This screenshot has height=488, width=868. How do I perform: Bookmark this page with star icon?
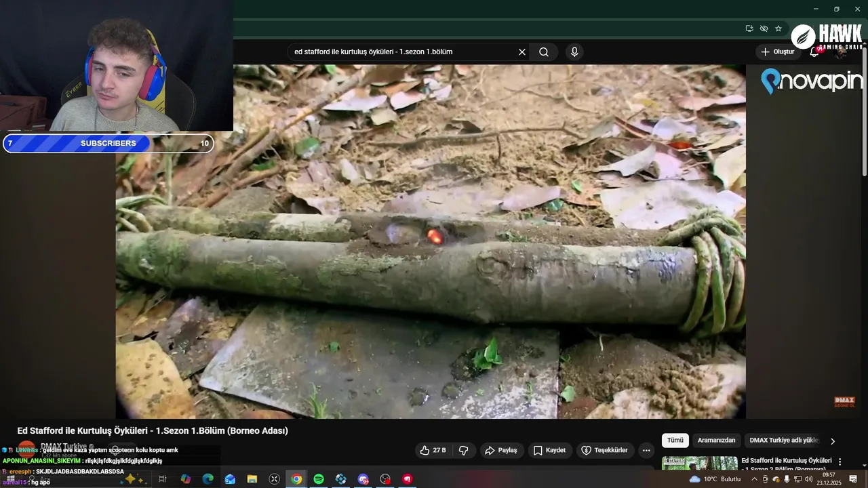click(778, 28)
